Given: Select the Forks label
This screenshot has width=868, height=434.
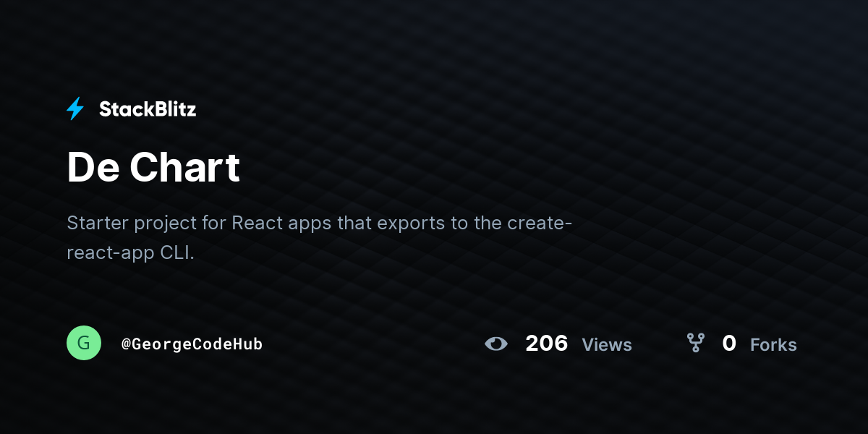Looking at the screenshot, I should pos(773,345).
